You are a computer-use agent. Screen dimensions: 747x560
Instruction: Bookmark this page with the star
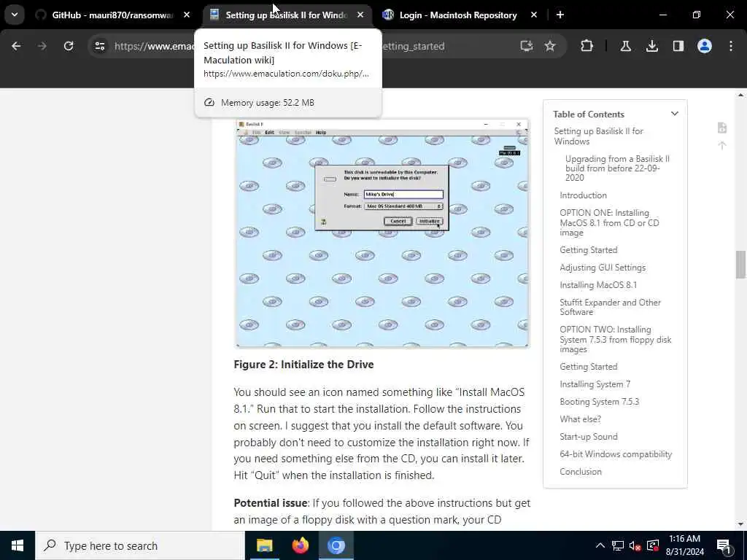pos(550,46)
